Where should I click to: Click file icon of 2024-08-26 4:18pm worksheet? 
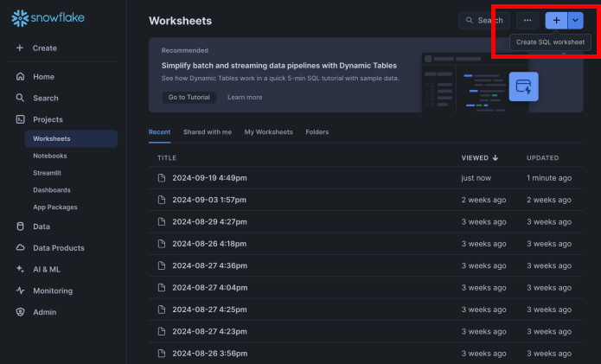pyautogui.click(x=162, y=243)
